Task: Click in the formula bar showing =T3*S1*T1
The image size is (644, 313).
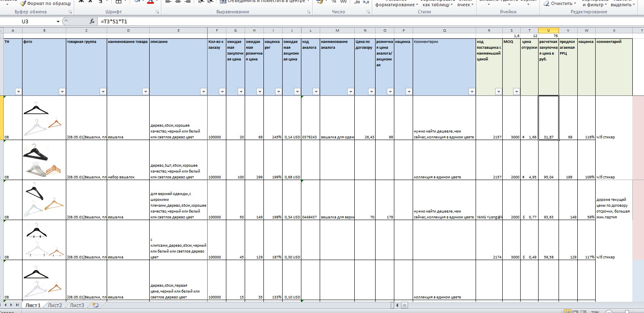Action: pyautogui.click(x=371, y=21)
